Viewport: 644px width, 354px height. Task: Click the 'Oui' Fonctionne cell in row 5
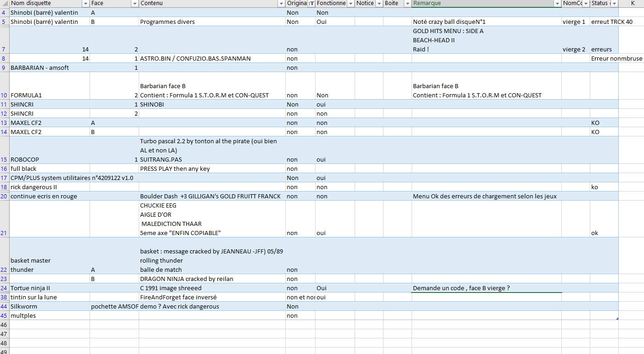(335, 22)
